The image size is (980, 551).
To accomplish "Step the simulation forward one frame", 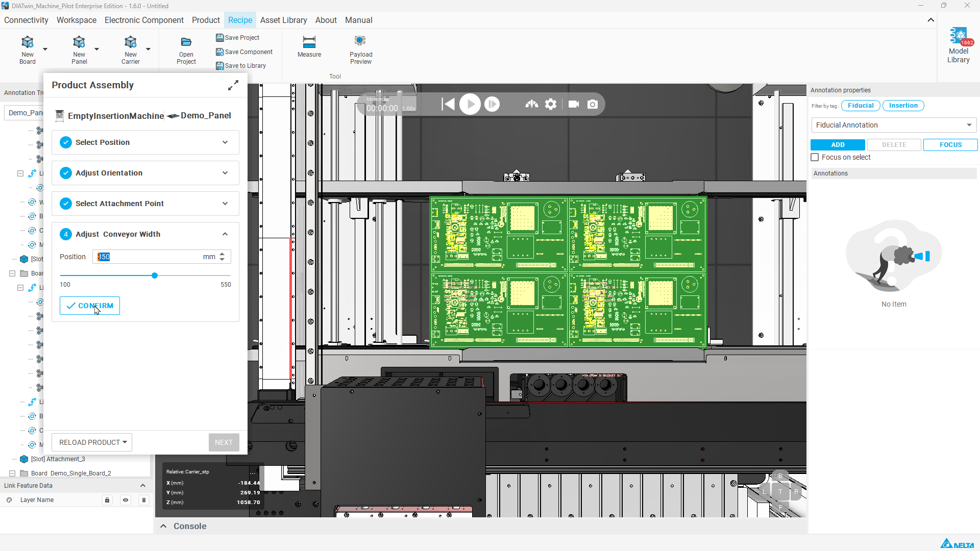I will (x=492, y=104).
